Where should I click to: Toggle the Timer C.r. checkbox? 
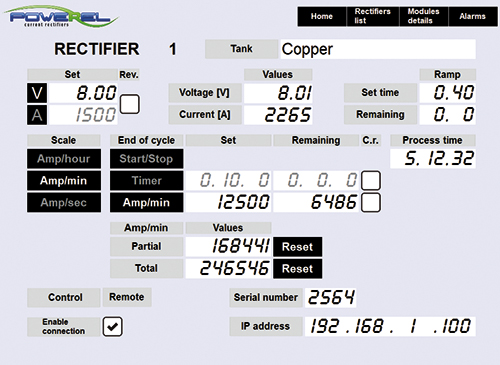point(371,180)
